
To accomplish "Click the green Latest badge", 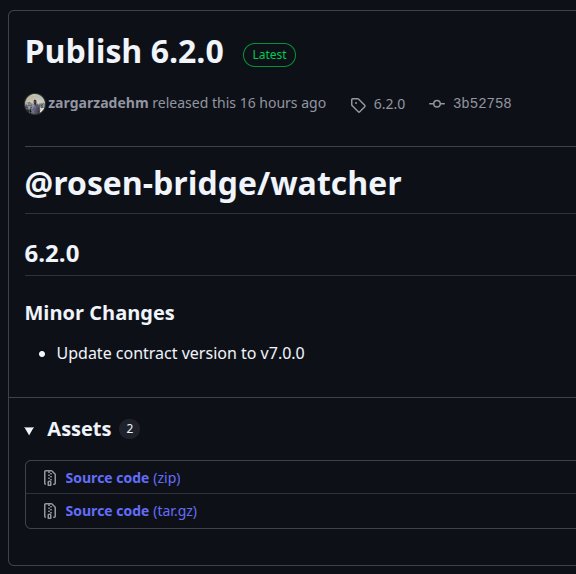I will pos(269,55).
